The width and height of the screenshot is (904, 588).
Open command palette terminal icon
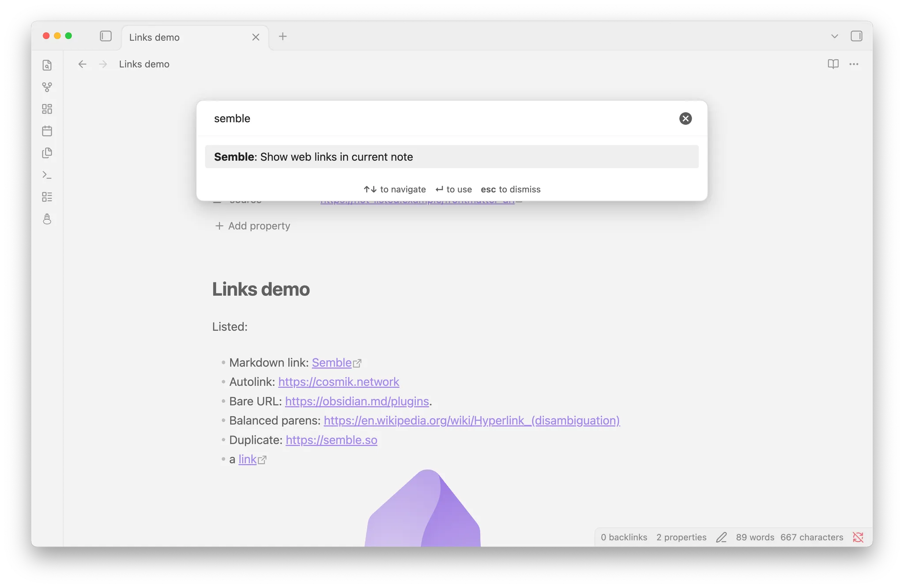coord(47,175)
